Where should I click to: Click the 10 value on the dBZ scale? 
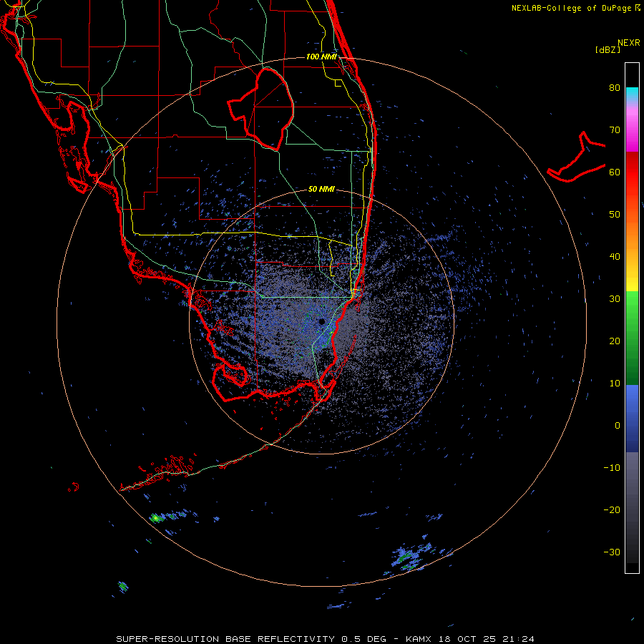(x=615, y=384)
